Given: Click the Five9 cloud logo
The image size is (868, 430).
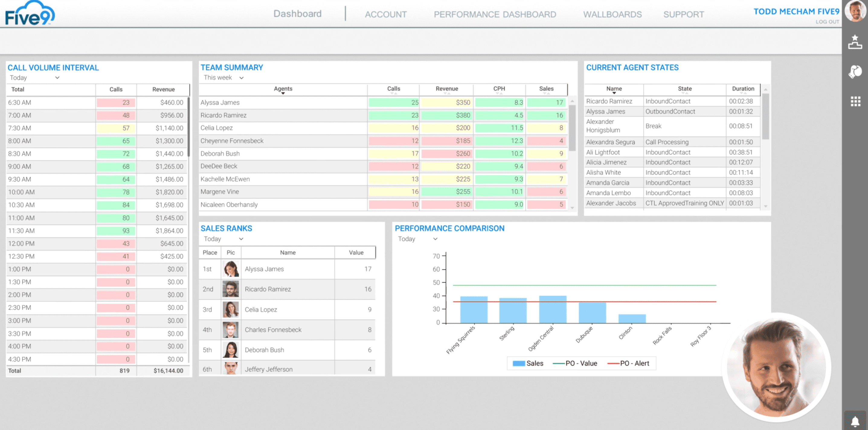Looking at the screenshot, I should pos(30,14).
